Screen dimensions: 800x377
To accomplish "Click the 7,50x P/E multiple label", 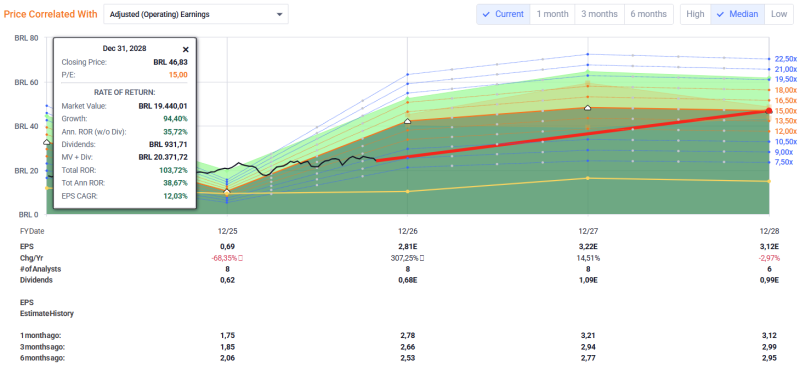I will [x=784, y=162].
